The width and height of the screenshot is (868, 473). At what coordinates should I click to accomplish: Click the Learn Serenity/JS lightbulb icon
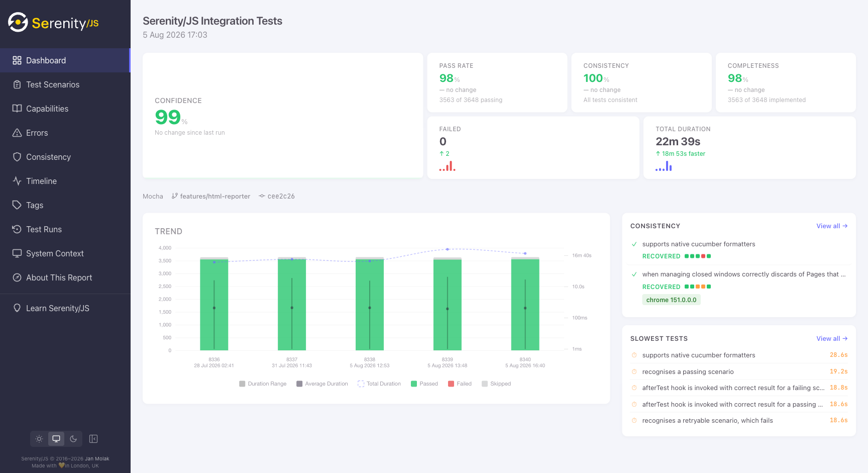pos(17,308)
